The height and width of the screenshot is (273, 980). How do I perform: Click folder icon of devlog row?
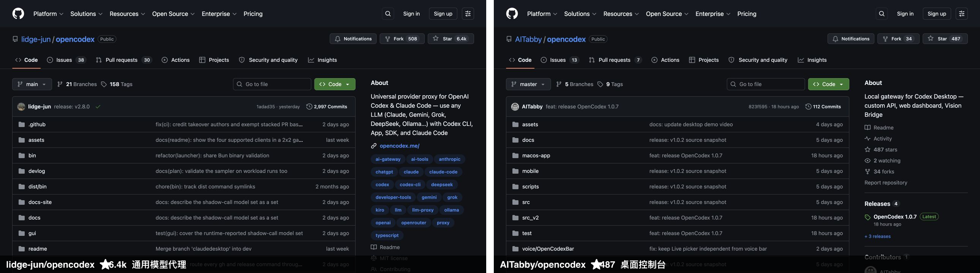coord(22,171)
